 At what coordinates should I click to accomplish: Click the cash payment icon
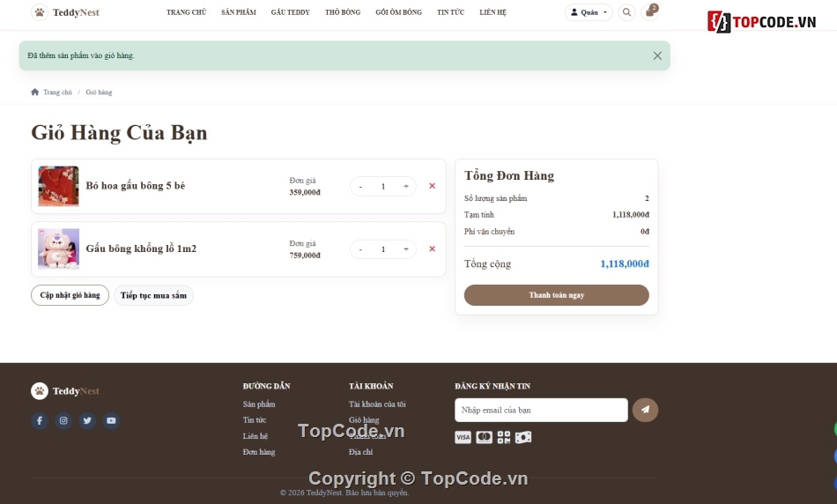pyautogui.click(x=523, y=438)
